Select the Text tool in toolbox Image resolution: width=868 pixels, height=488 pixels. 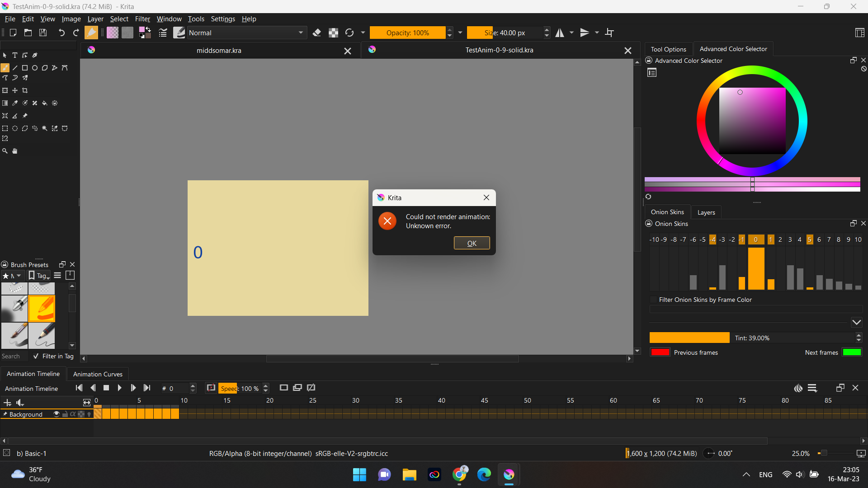[15, 55]
